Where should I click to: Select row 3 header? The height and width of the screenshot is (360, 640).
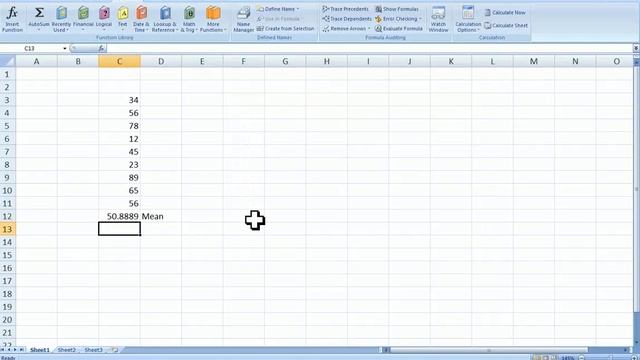coord(7,100)
